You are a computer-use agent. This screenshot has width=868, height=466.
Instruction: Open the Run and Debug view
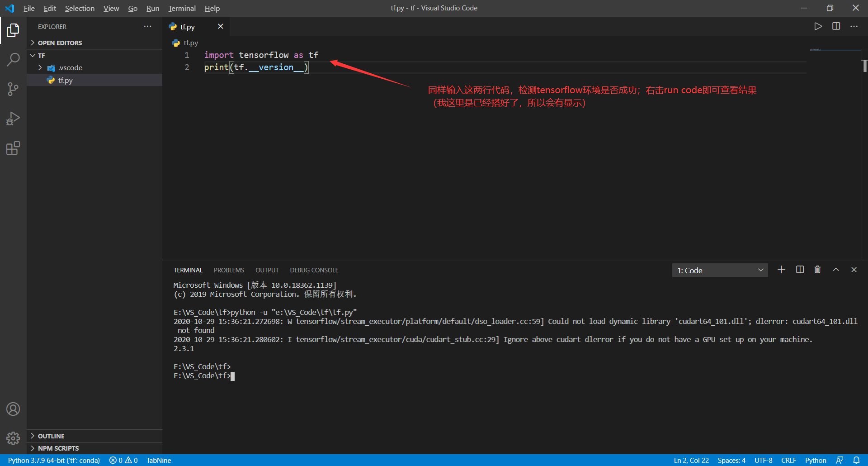pos(13,118)
